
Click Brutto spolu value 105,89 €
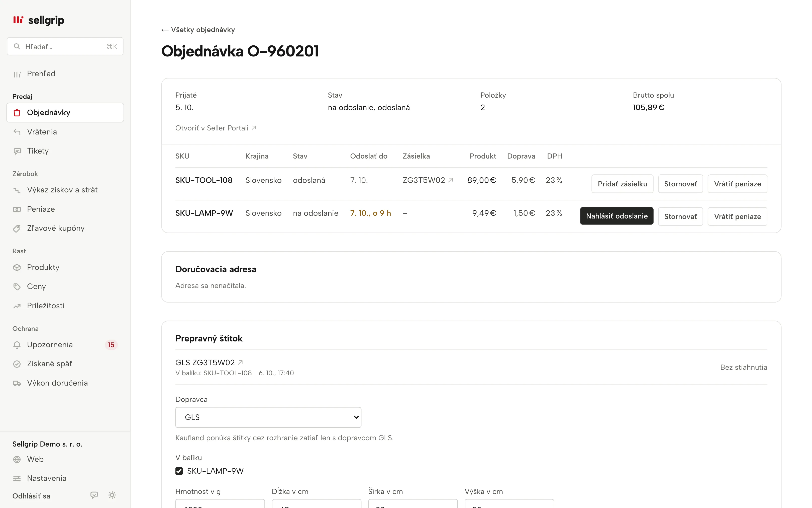(649, 108)
